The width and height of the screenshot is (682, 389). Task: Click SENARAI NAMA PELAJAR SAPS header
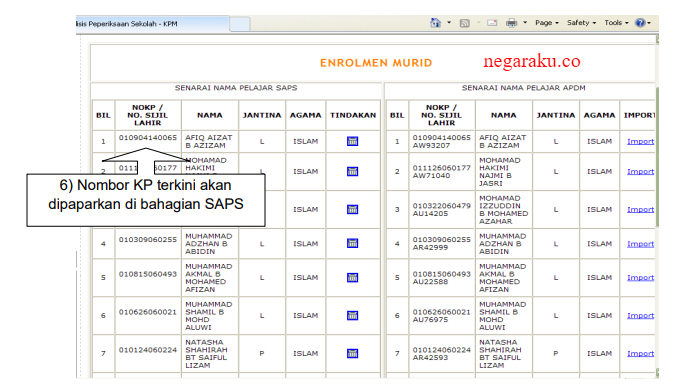[236, 88]
